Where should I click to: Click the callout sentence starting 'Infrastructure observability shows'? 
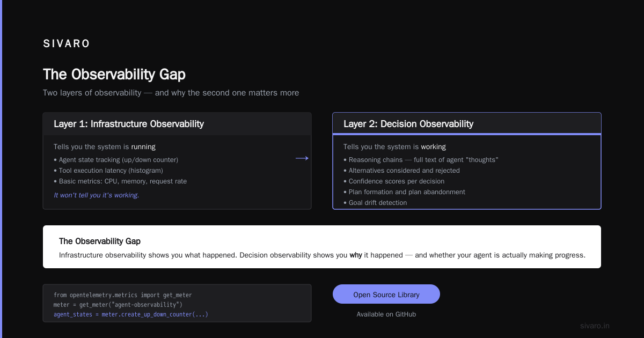322,255
